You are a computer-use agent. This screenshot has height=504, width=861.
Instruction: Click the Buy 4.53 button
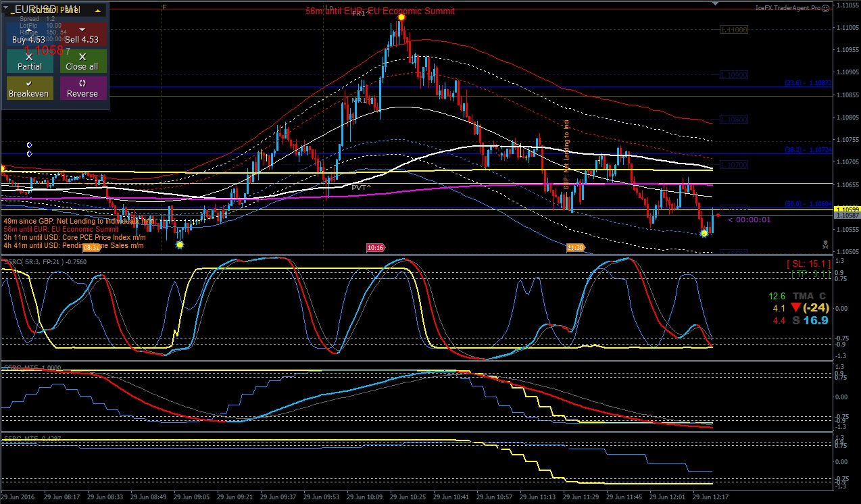pos(29,34)
